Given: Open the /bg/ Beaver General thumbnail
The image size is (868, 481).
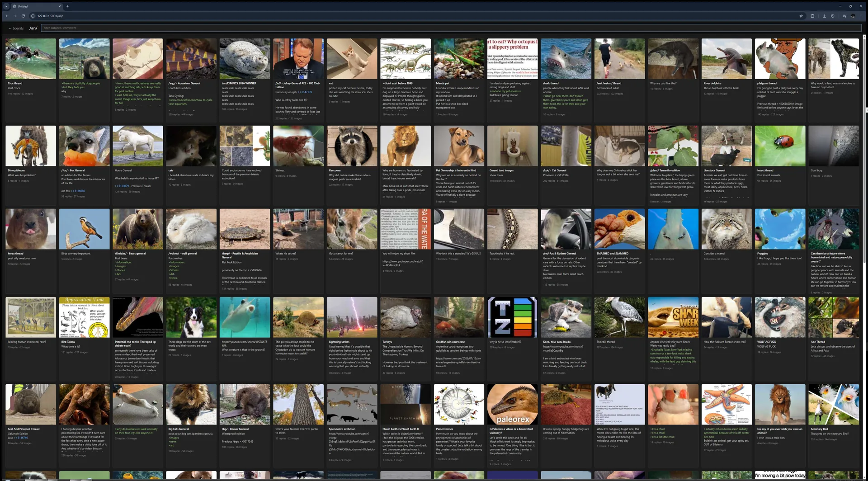Looking at the screenshot, I should [x=245, y=405].
